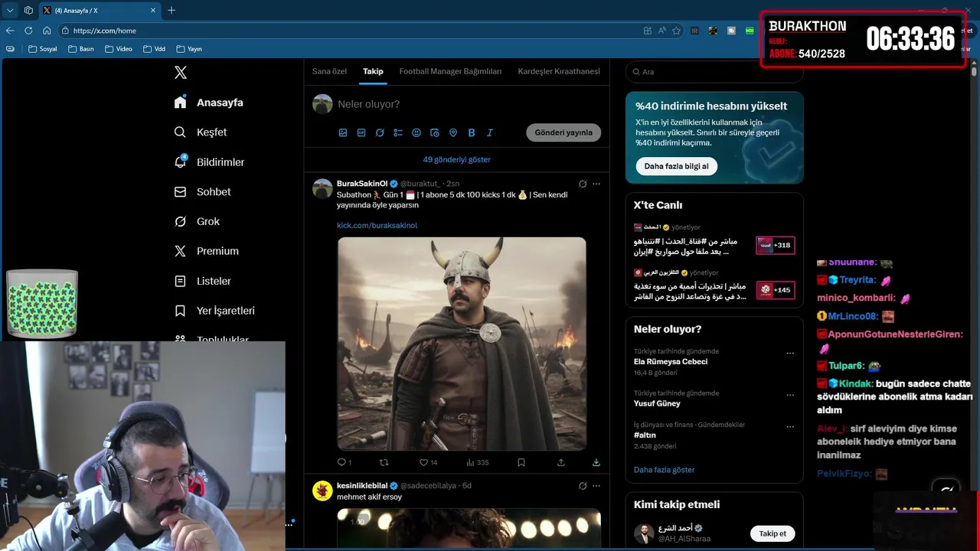This screenshot has width=980, height=551.
Task: Open BurakSakinOl post's more options menu
Action: pos(596,184)
